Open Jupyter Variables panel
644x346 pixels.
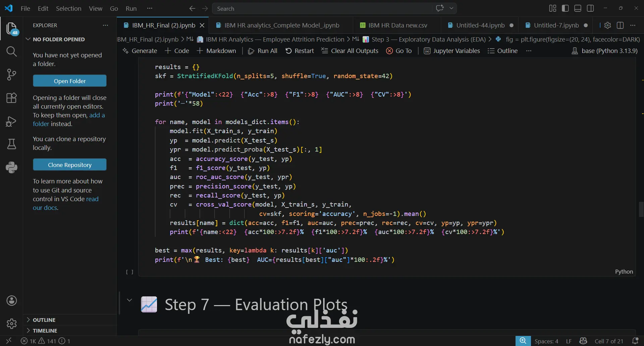click(x=452, y=51)
